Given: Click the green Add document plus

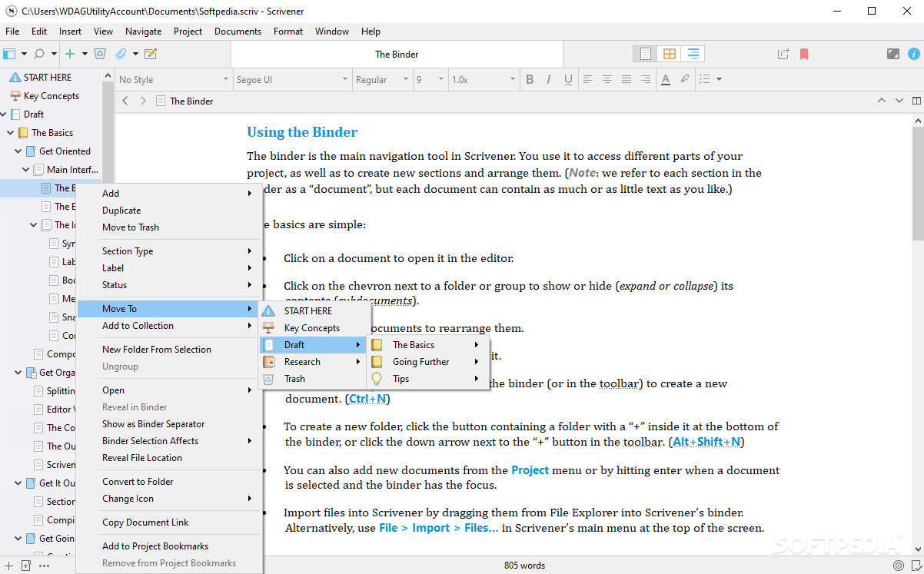Looking at the screenshot, I should point(70,54).
